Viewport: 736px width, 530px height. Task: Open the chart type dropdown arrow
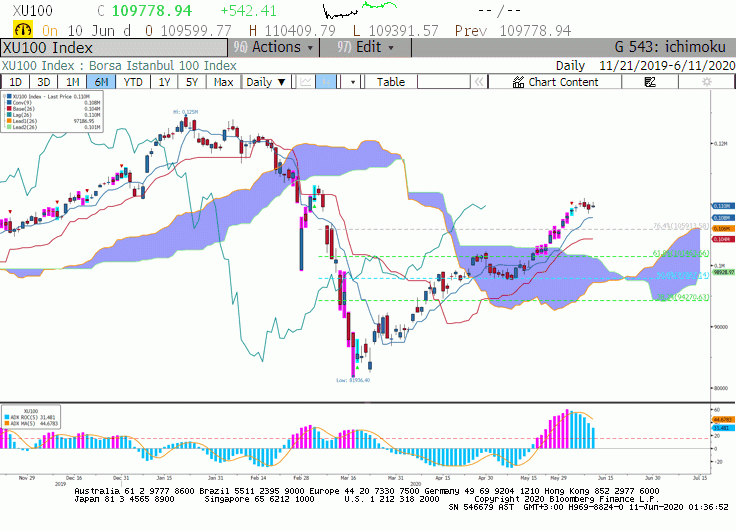pos(353,83)
